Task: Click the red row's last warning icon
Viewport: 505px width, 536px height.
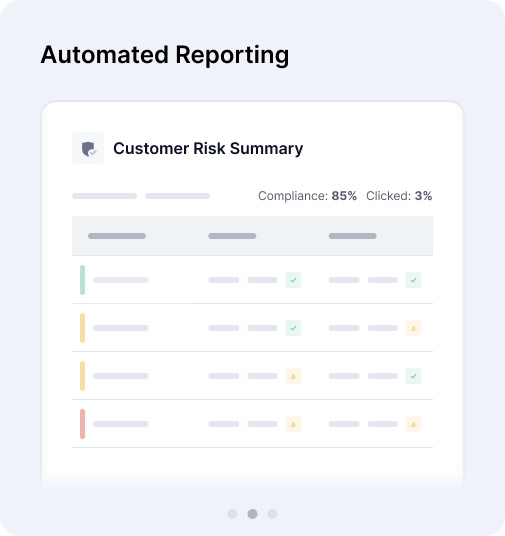Action: coord(414,424)
